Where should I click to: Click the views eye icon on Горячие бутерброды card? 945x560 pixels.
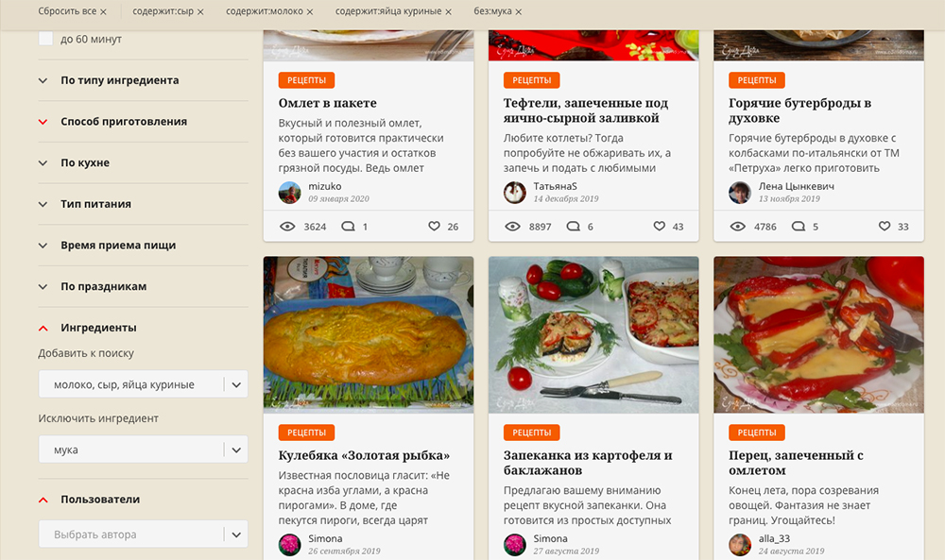click(x=738, y=227)
